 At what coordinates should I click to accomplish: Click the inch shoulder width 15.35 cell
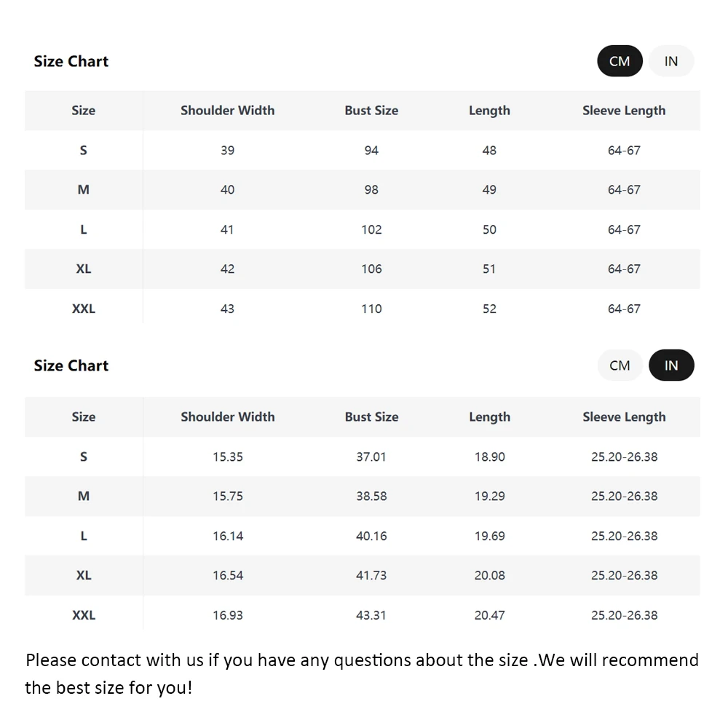point(228,456)
